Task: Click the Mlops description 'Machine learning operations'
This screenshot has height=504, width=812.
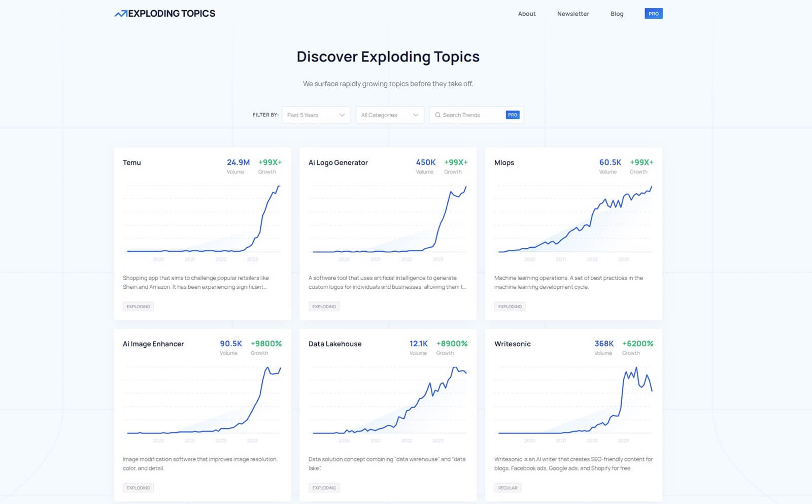Action: [568, 283]
